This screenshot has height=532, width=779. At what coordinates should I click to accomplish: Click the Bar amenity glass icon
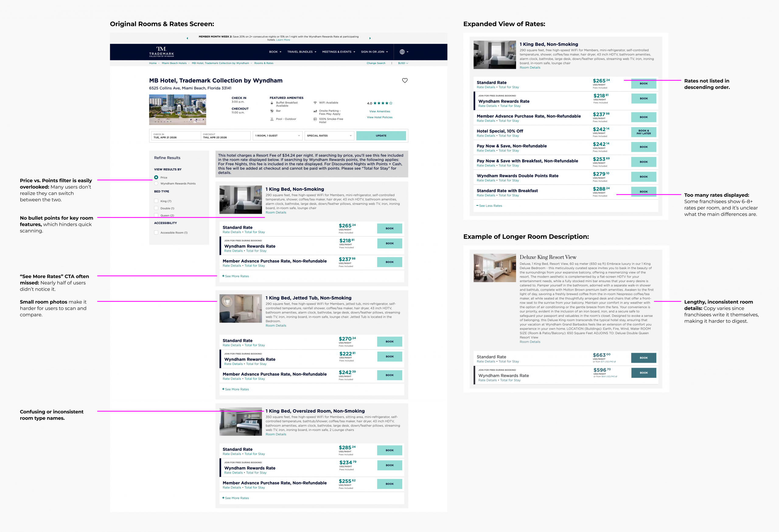click(x=272, y=111)
